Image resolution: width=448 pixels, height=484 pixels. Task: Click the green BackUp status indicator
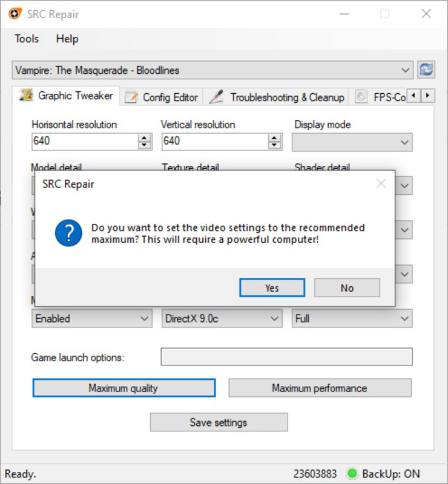(x=352, y=473)
